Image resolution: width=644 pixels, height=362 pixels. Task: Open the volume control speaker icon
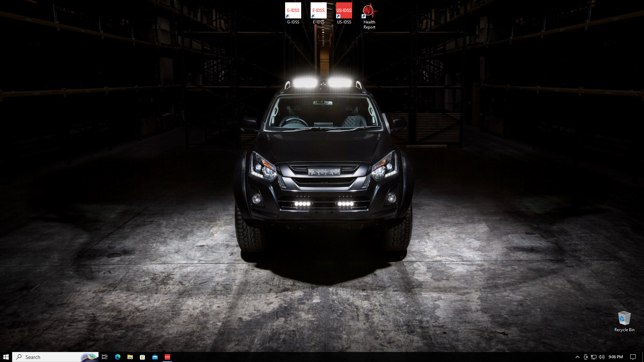602,357
